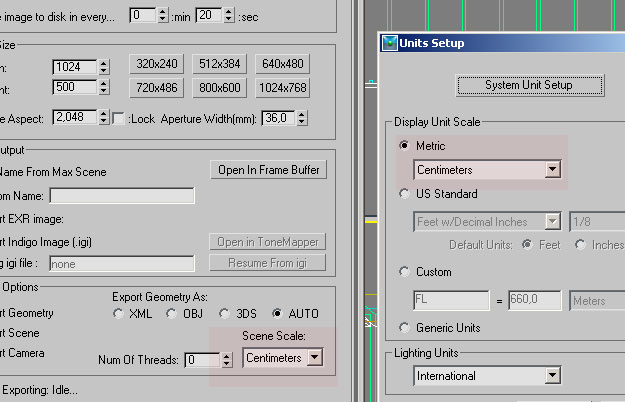Click the Open In Frame Buffer button
Image resolution: width=625 pixels, height=402 pixels.
pos(268,170)
